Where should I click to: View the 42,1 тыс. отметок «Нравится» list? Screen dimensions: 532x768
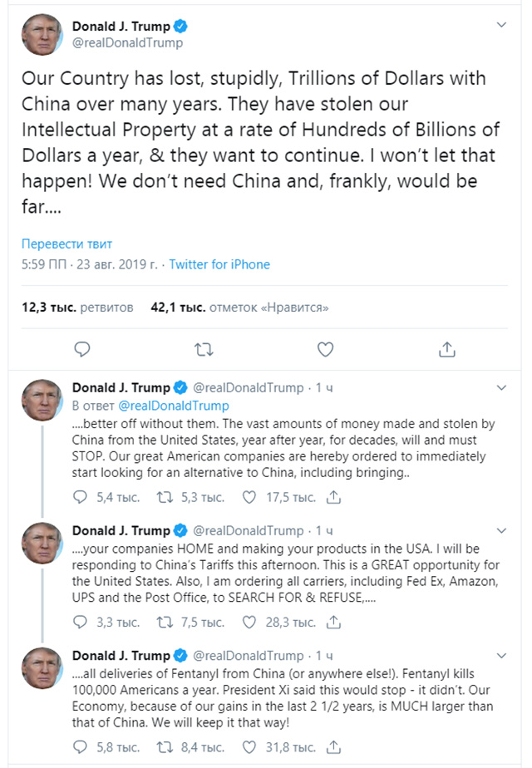pyautogui.click(x=239, y=308)
